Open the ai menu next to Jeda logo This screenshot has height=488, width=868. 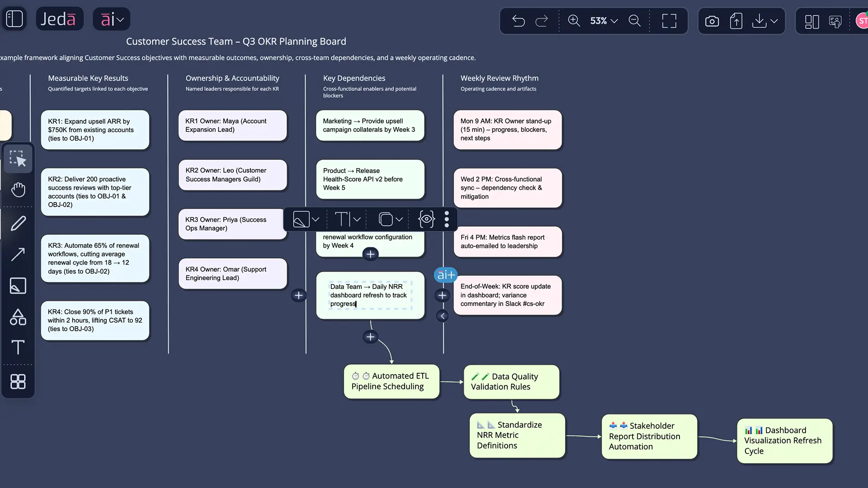111,19
